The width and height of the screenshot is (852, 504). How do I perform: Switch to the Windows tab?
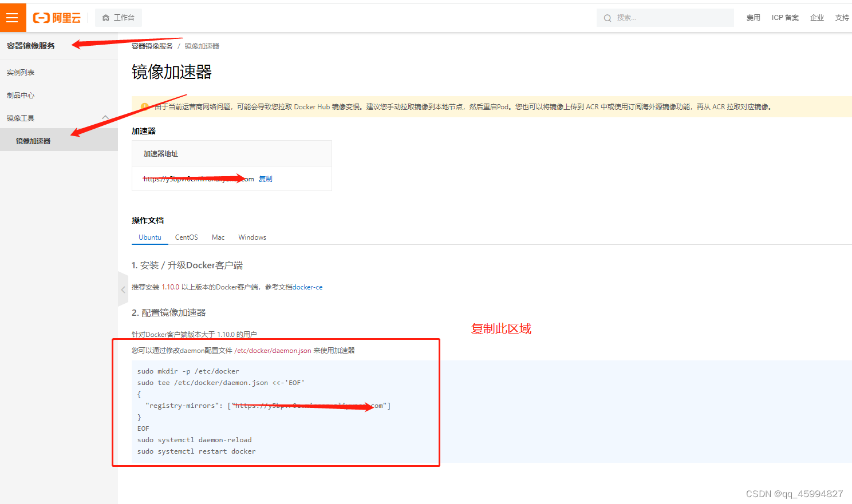253,237
